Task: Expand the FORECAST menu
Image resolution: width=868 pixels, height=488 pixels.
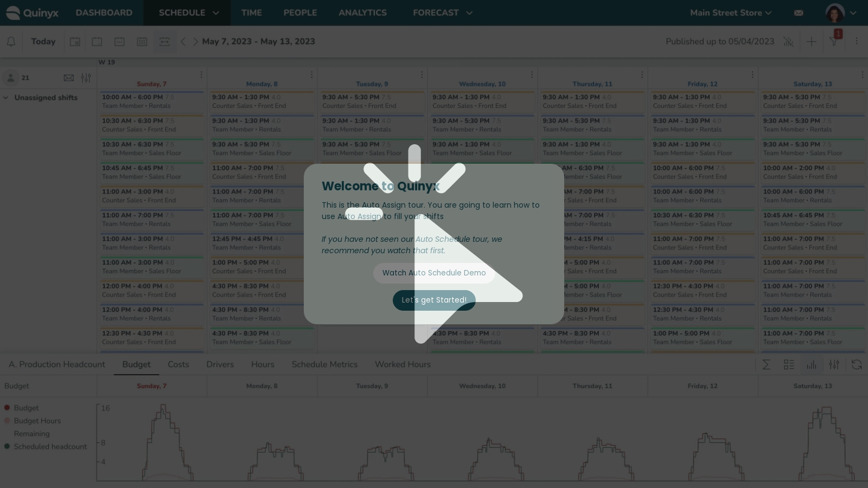Action: coord(442,13)
